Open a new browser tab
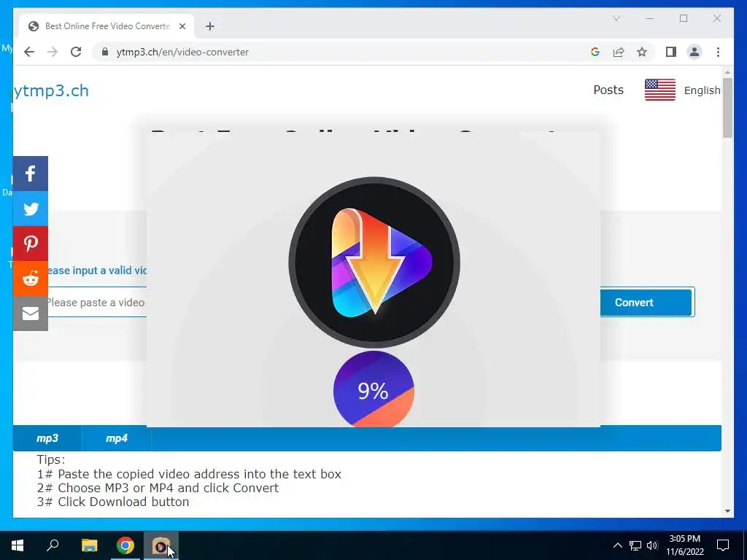The image size is (747, 560). click(x=210, y=26)
